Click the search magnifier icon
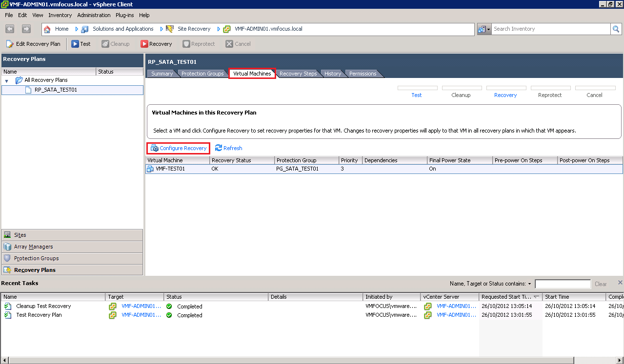The image size is (624, 364). coord(616,29)
